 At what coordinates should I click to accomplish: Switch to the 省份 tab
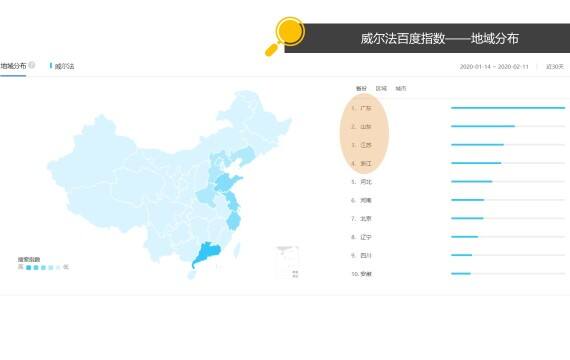click(361, 88)
